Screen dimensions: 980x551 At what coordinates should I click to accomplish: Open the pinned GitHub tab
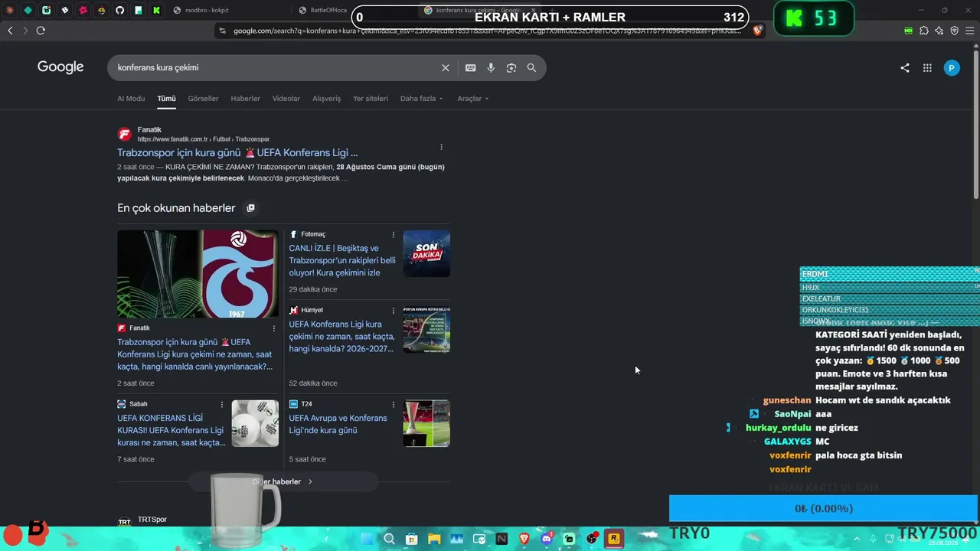click(x=119, y=10)
